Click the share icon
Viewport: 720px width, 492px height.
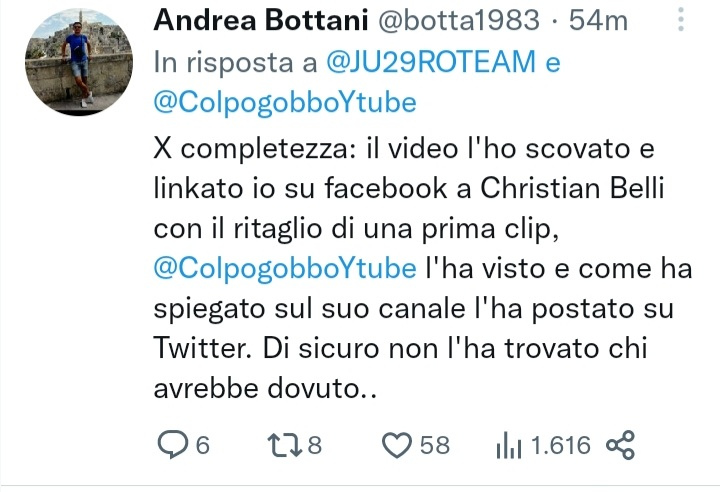620,445
